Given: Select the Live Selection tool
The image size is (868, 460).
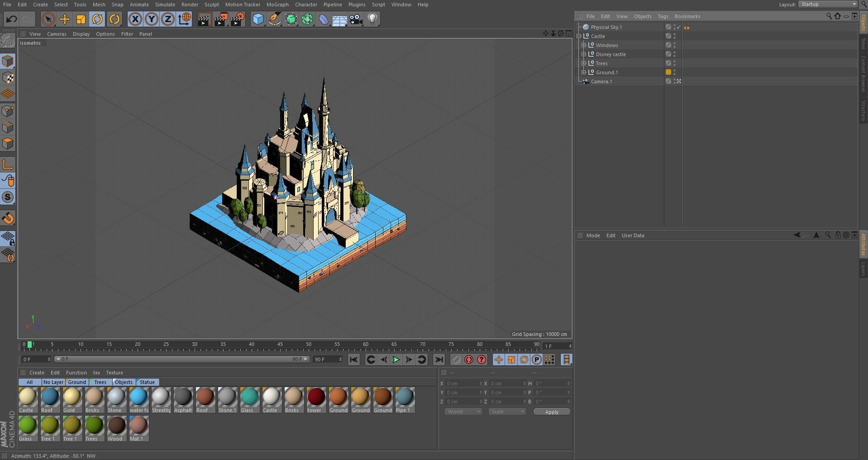Looking at the screenshot, I should (x=48, y=19).
